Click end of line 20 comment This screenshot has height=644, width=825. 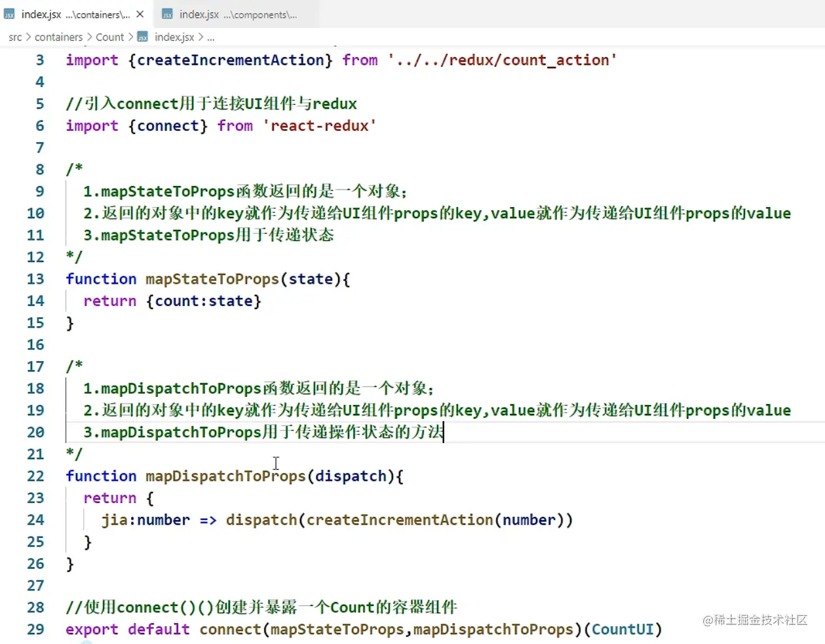click(x=444, y=432)
